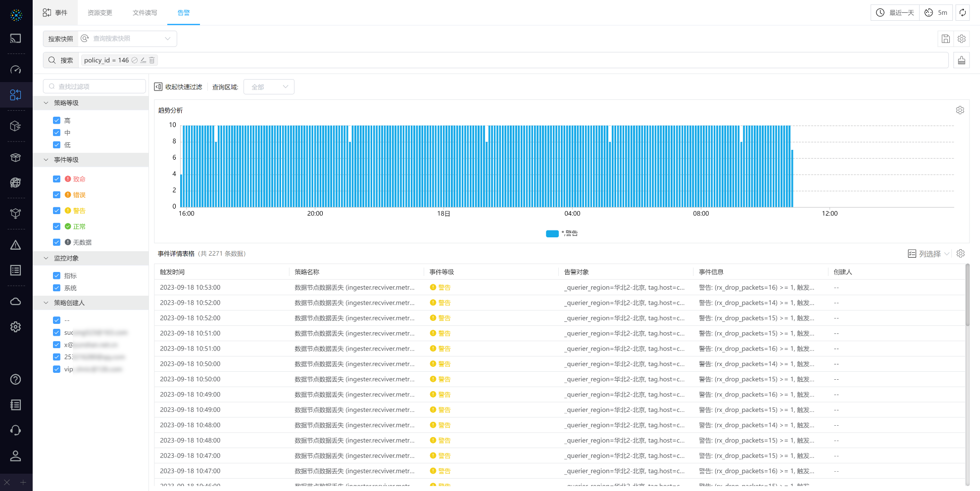Uncheck the 致命 event level checkbox

tap(57, 179)
